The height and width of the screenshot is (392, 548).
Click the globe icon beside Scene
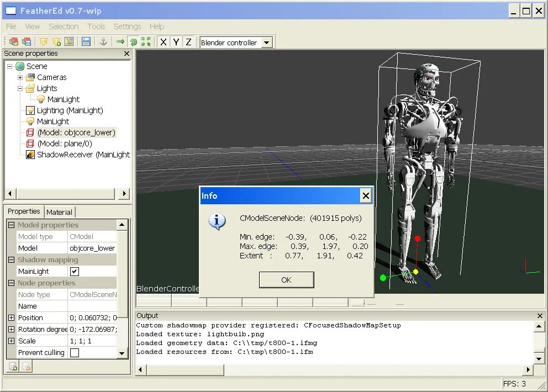(x=20, y=66)
